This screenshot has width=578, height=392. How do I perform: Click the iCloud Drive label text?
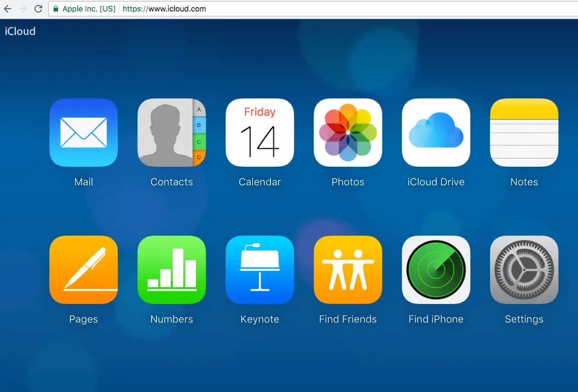[436, 182]
